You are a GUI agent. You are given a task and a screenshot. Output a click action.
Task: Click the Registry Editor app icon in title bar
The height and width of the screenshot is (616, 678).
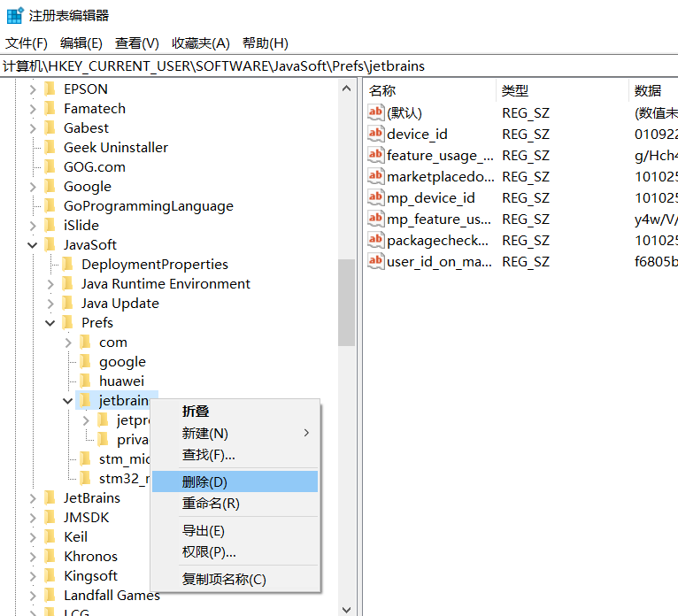14,15
